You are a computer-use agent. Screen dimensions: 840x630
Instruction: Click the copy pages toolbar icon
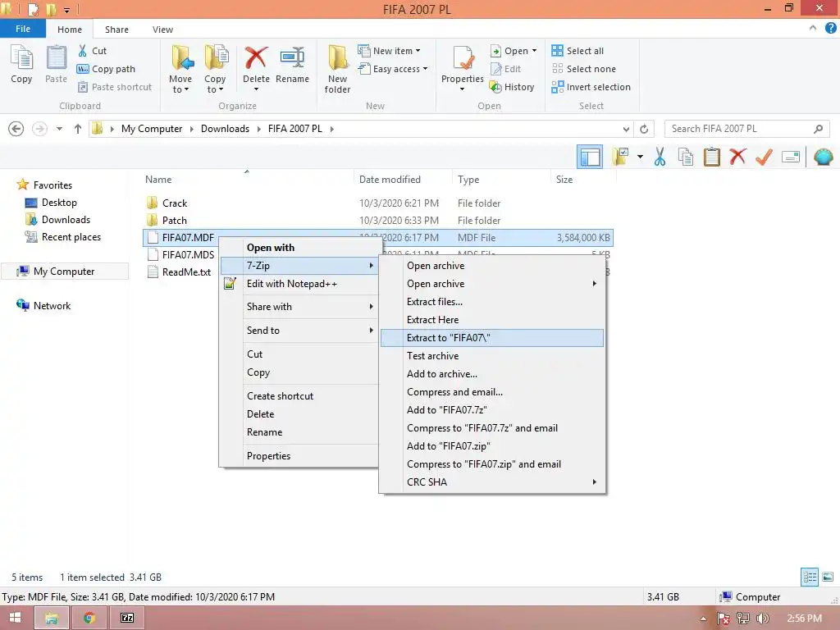[x=686, y=157]
